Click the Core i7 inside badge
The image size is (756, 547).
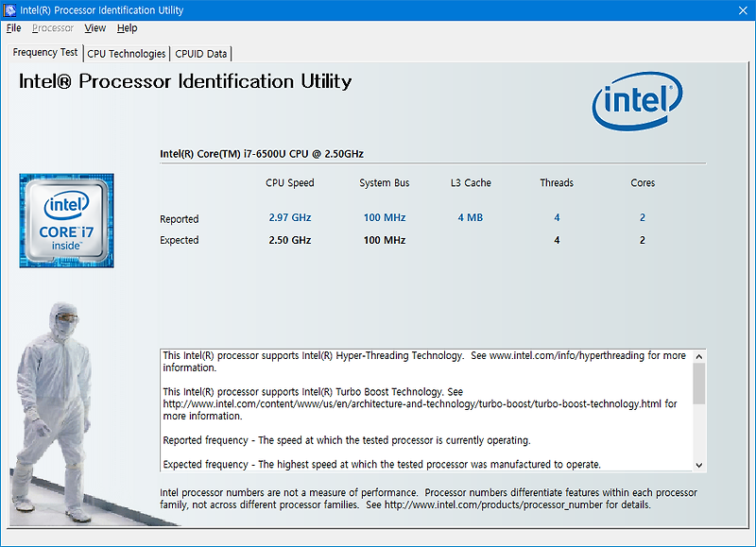tap(64, 219)
